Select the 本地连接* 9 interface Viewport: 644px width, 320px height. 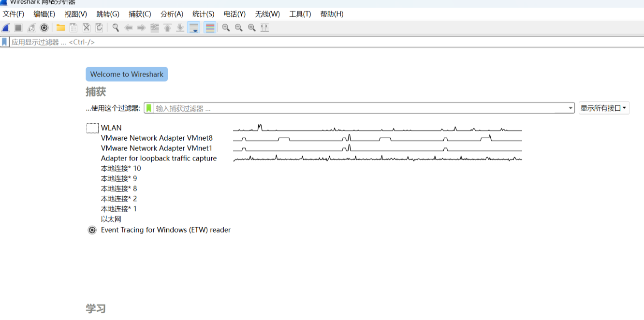(119, 179)
